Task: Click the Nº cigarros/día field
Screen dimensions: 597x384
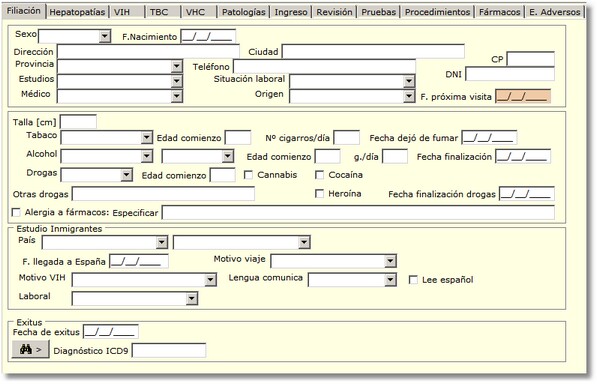Action: point(346,137)
